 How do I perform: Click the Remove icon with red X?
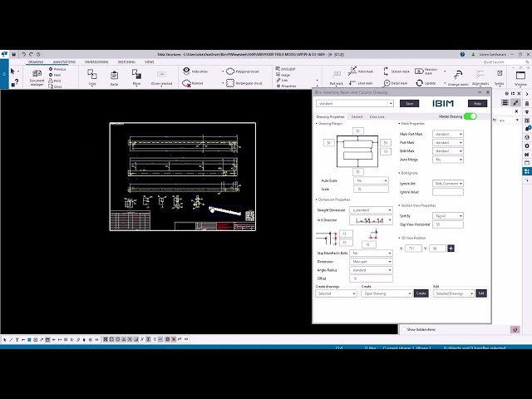(x=186, y=83)
